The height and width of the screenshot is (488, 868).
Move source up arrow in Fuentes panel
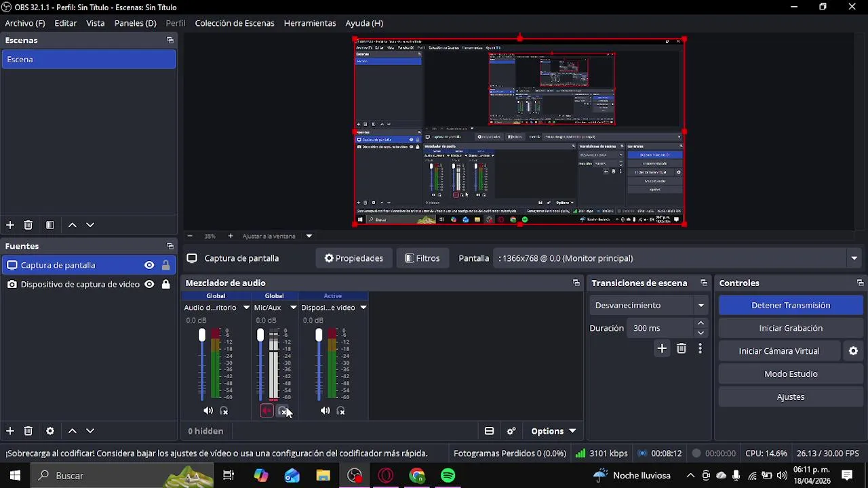tap(73, 431)
